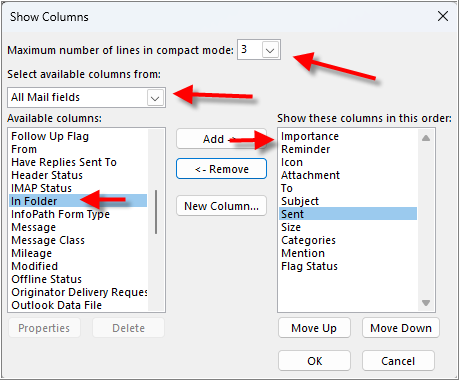
Task: Open the compact mode lines dropdown
Action: [x=270, y=50]
